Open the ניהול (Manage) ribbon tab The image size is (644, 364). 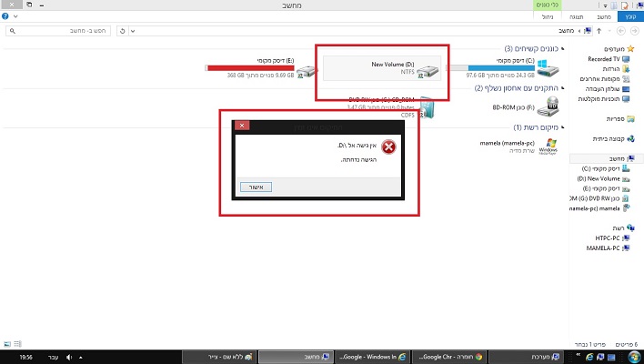(548, 17)
